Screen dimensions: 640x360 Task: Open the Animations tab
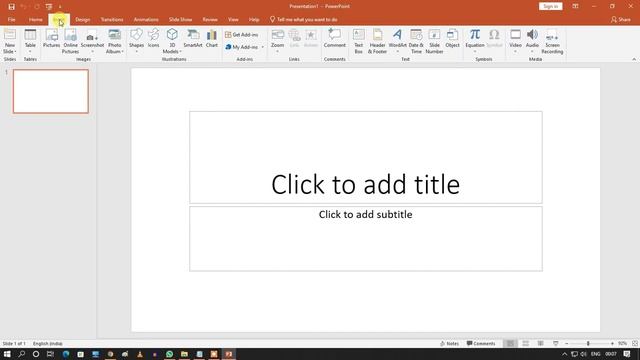(x=146, y=20)
